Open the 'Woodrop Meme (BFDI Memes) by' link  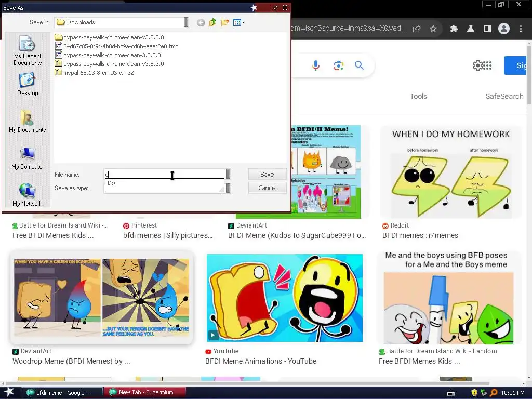click(x=71, y=362)
